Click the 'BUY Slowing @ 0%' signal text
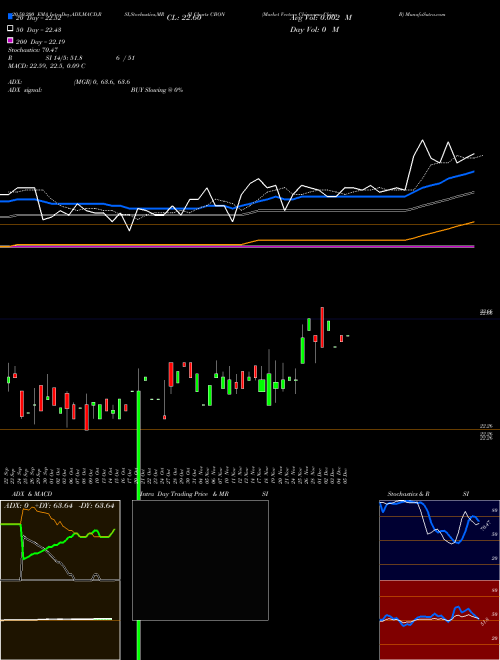500x660 pixels. coord(157,90)
